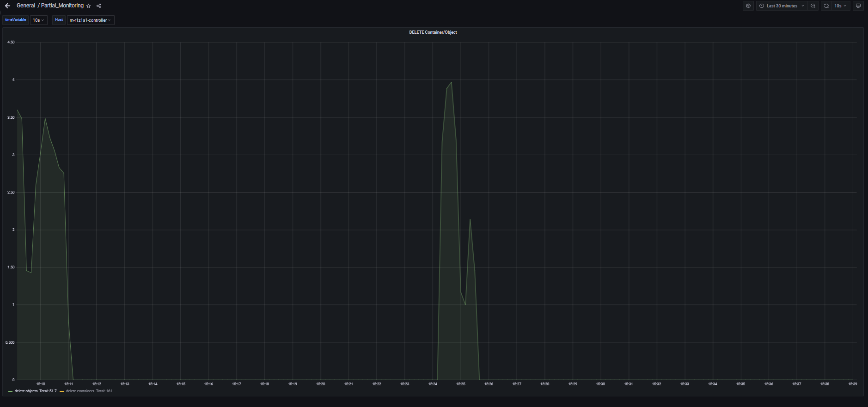The image size is (868, 407).
Task: Open the share dashboard dialog
Action: (98, 6)
